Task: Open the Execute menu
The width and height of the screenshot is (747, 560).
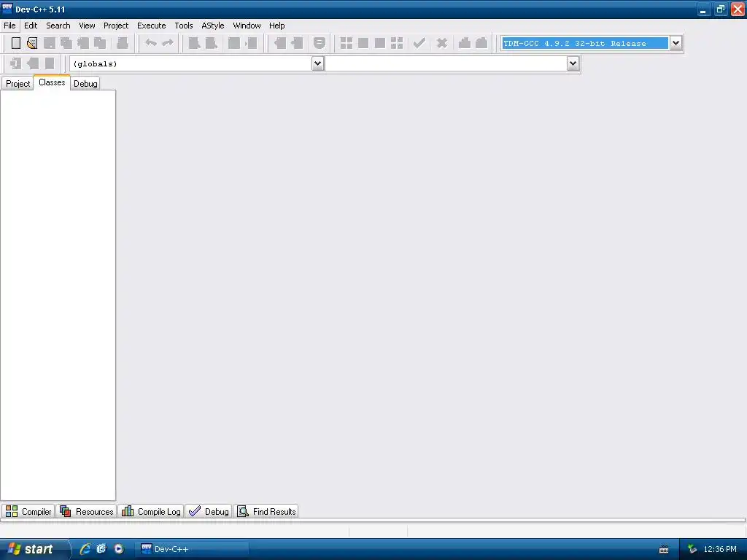Action: [152, 26]
